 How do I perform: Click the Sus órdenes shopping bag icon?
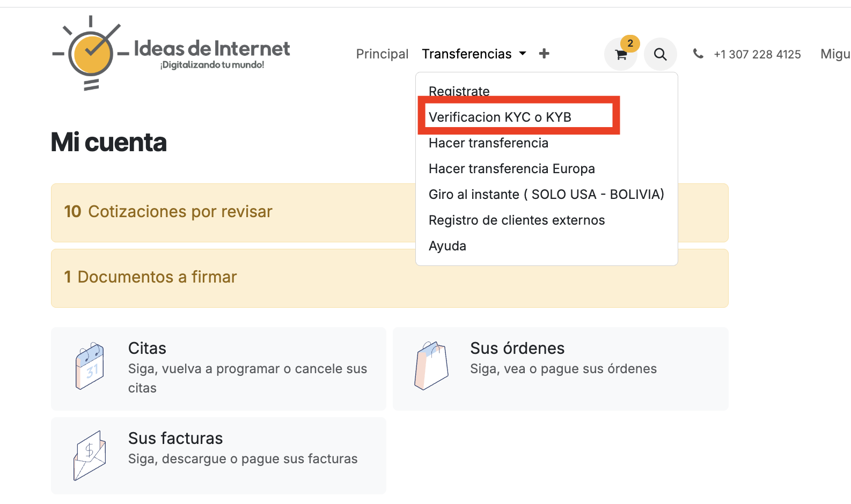(x=431, y=366)
